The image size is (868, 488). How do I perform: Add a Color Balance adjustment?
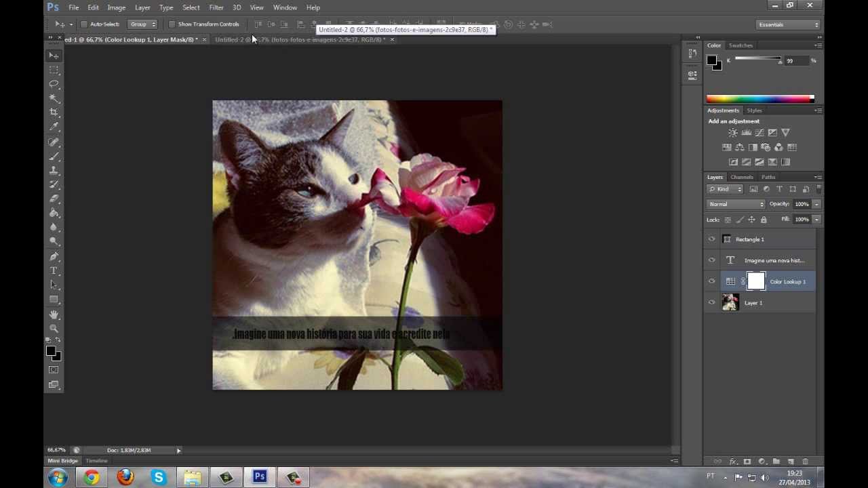coord(740,147)
